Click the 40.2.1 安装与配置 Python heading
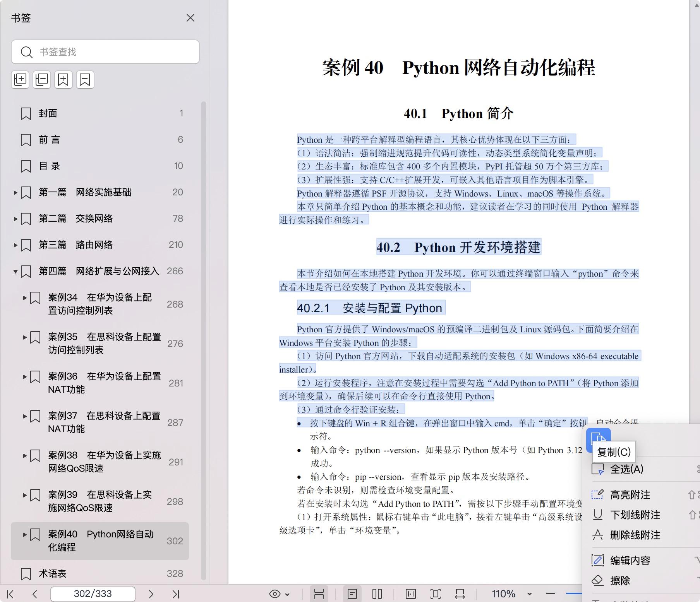This screenshot has height=602, width=700. tap(371, 308)
